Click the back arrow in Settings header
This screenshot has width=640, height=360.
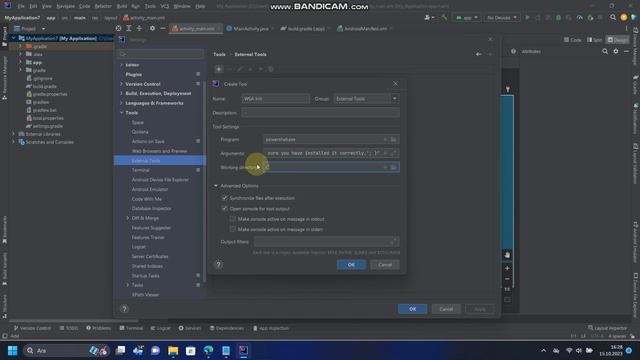tap(479, 54)
